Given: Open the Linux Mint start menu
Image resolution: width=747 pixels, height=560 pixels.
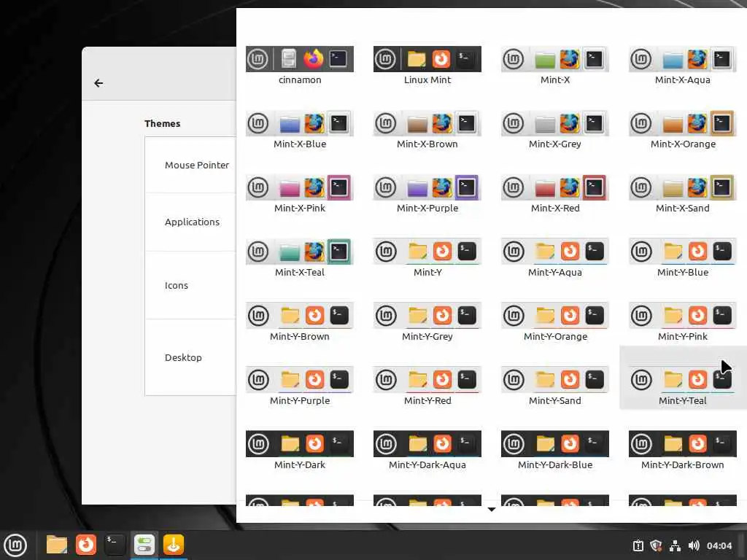Looking at the screenshot, I should coord(15,545).
